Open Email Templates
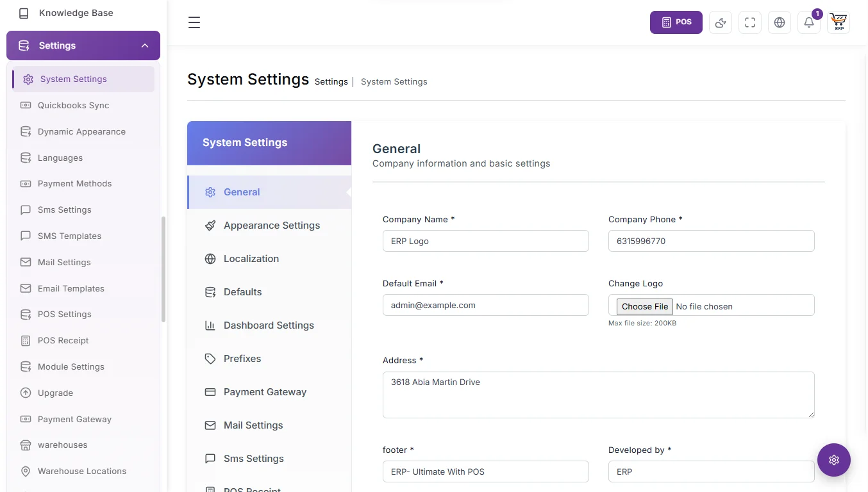The width and height of the screenshot is (868, 492). click(71, 288)
